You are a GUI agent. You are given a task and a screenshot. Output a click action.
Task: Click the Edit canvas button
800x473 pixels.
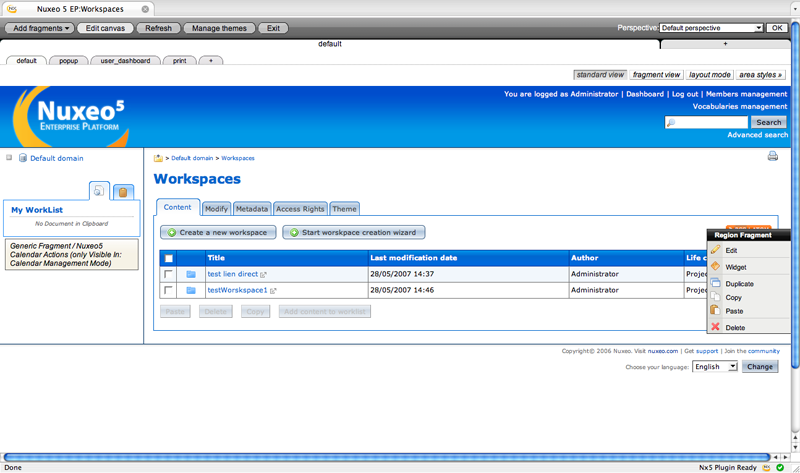coord(105,28)
